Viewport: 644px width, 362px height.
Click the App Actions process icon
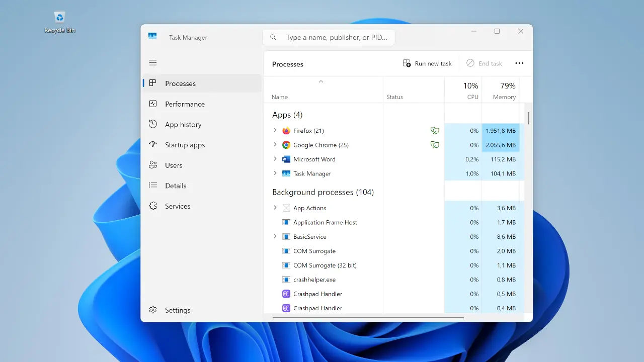[x=286, y=208]
